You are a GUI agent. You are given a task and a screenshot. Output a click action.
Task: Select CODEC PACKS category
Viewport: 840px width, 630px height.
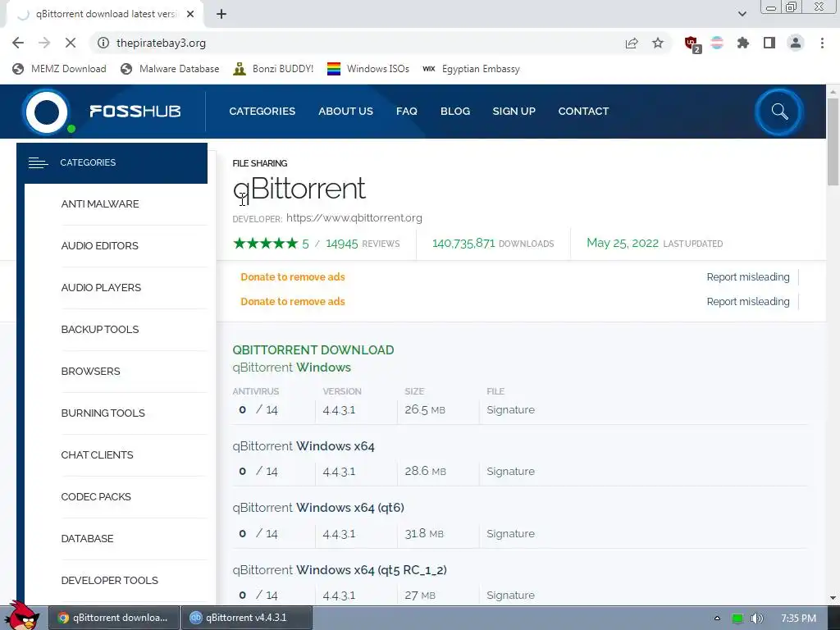click(x=96, y=496)
